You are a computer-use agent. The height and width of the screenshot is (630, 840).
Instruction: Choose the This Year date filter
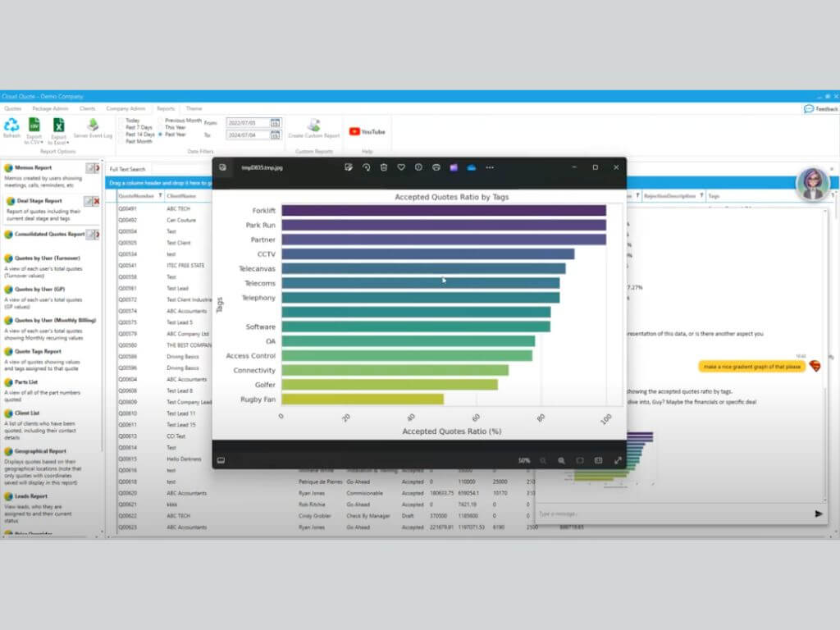tap(161, 127)
